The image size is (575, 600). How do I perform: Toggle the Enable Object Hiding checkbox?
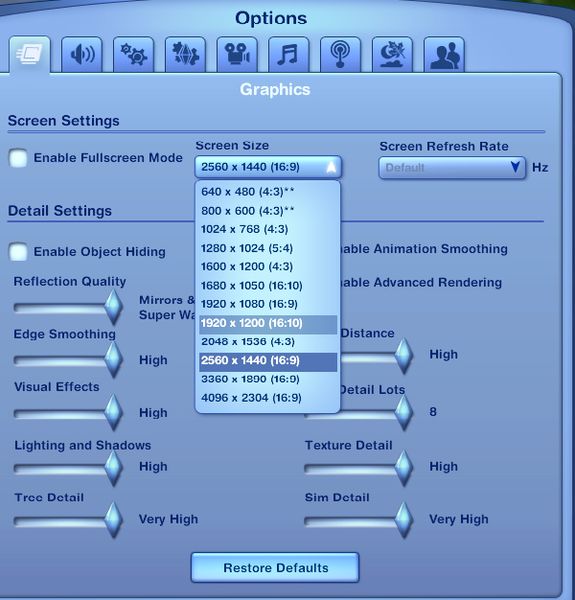click(18, 252)
